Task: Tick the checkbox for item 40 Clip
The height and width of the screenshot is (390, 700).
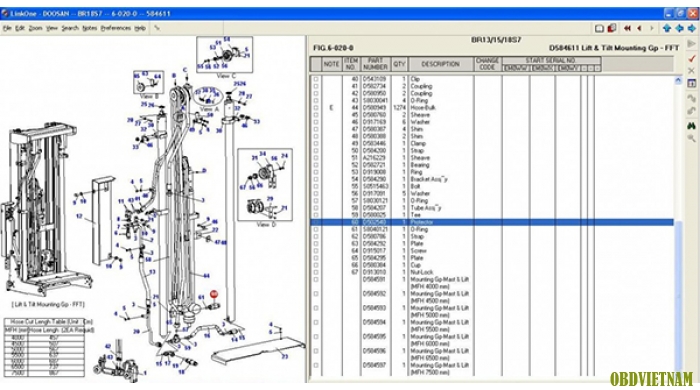Action: pyautogui.click(x=316, y=79)
